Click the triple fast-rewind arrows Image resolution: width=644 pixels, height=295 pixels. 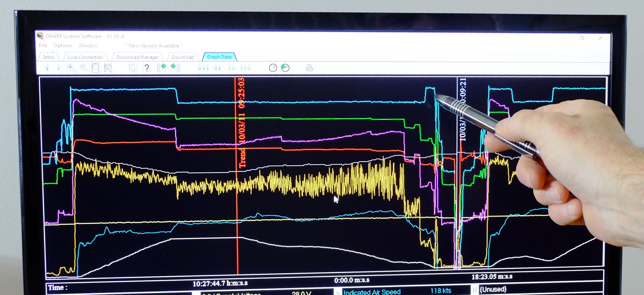pos(203,68)
